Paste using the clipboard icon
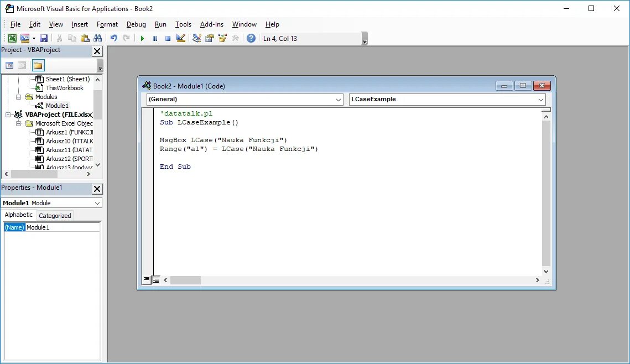The image size is (630, 364). 85,38
